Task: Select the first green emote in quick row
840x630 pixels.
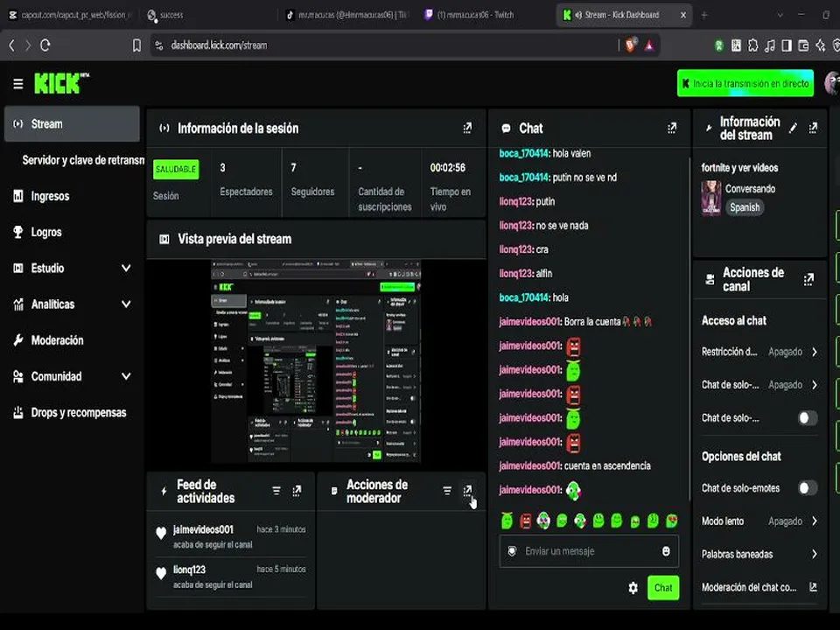Action: coord(507,521)
